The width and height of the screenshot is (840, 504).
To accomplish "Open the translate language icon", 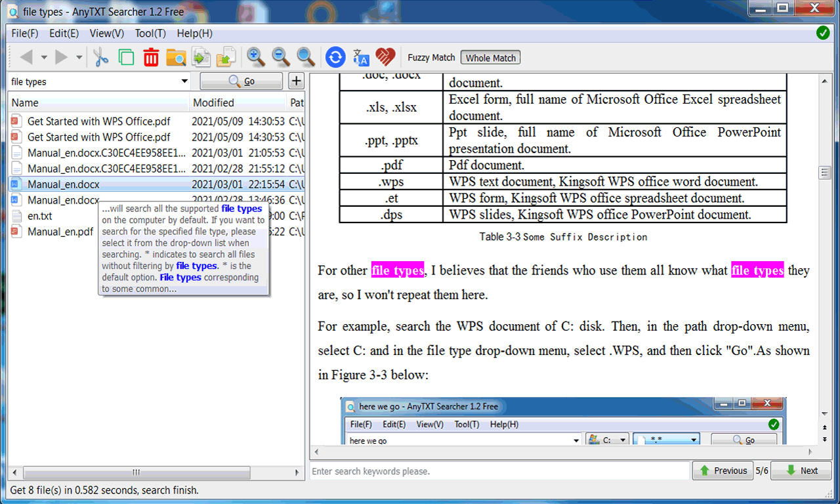I will [361, 58].
